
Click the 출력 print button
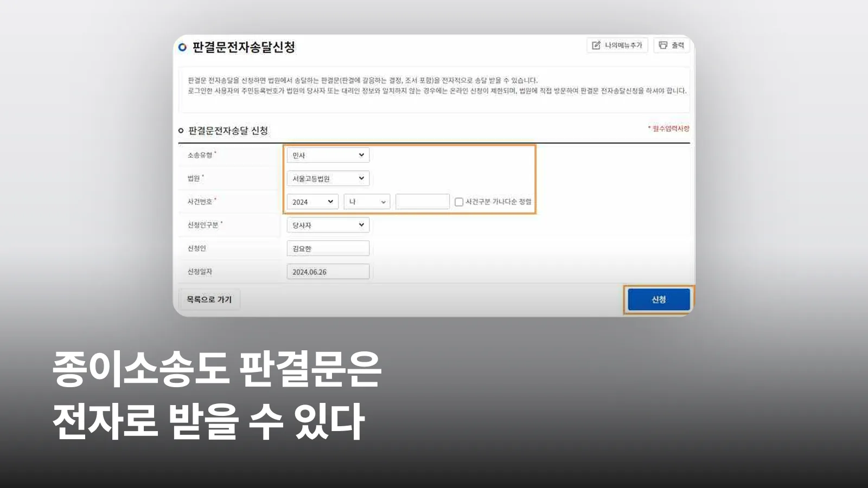click(672, 45)
